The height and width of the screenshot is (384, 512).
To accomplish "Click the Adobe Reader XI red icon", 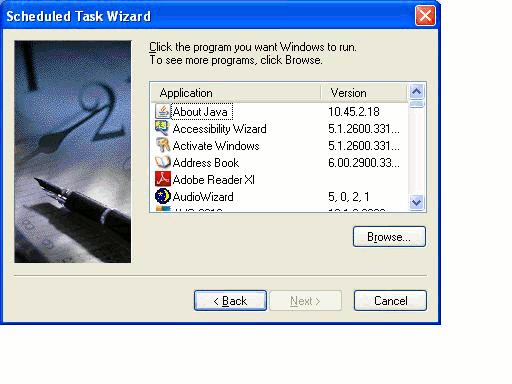I will [163, 179].
